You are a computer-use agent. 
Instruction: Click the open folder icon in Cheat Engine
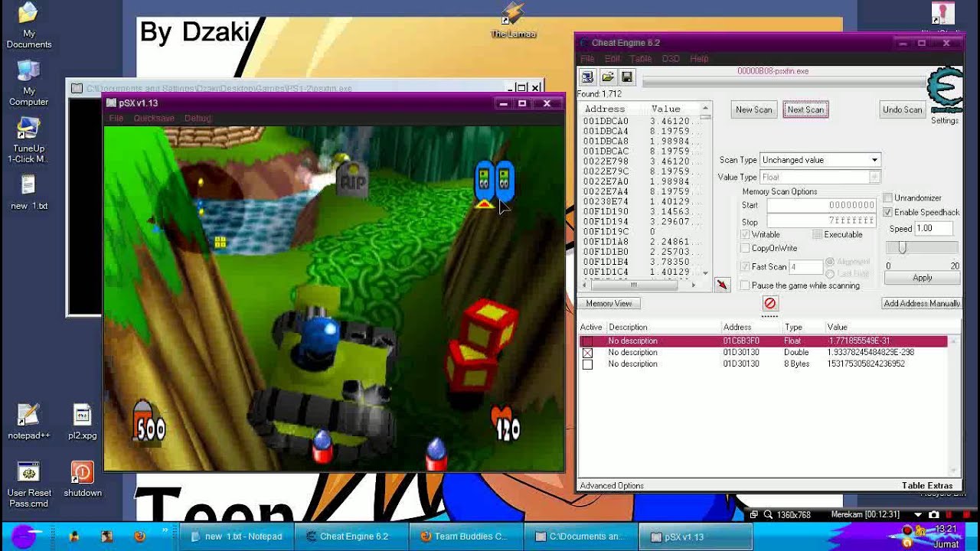click(607, 77)
